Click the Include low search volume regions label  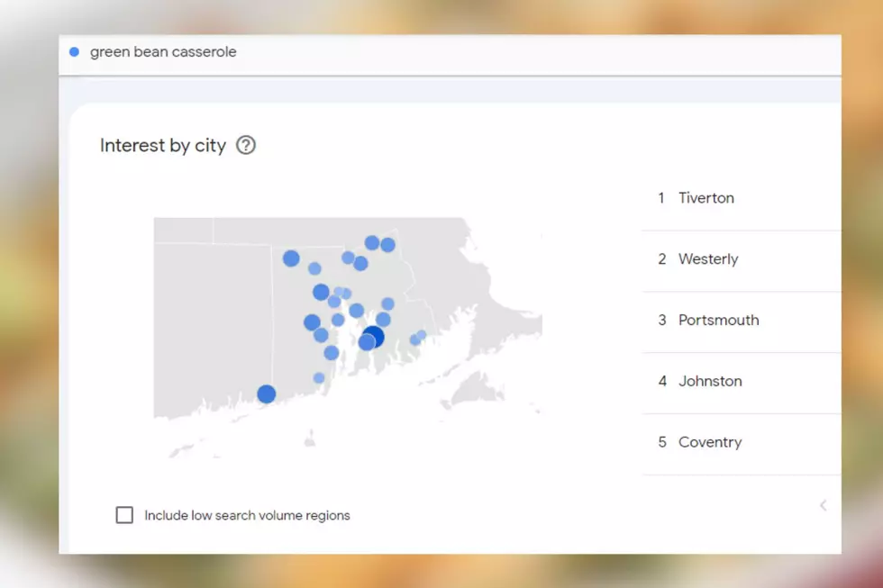point(247,515)
